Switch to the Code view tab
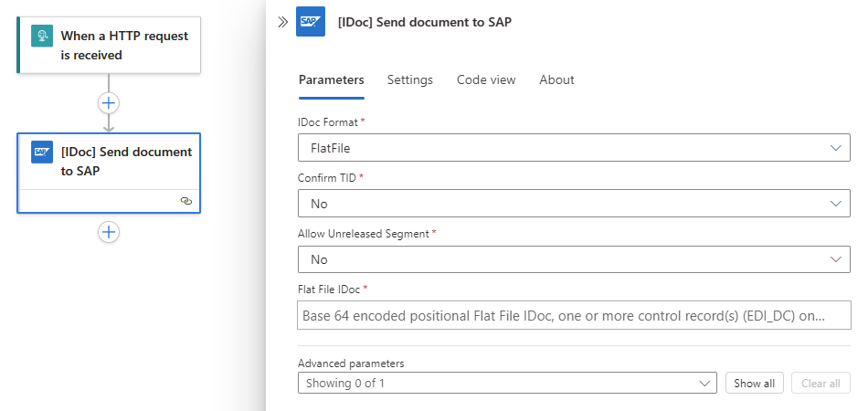Image resolution: width=868 pixels, height=411 pixels. 486,80
